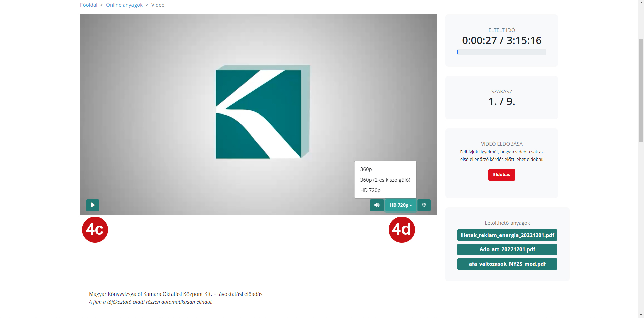The image size is (644, 318).
Task: Click the 0:00:27 / 3:15:16 time display
Action: click(x=501, y=40)
